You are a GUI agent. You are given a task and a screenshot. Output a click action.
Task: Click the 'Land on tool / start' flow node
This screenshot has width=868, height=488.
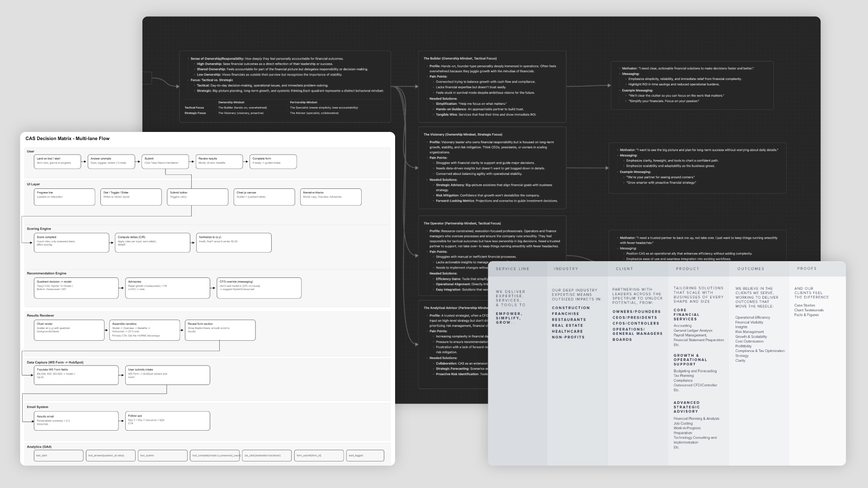pyautogui.click(x=57, y=161)
